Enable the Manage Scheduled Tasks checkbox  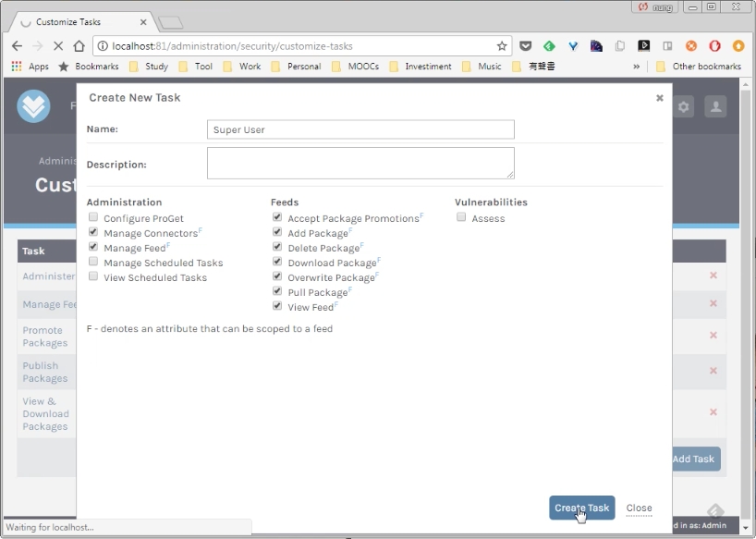[93, 262]
